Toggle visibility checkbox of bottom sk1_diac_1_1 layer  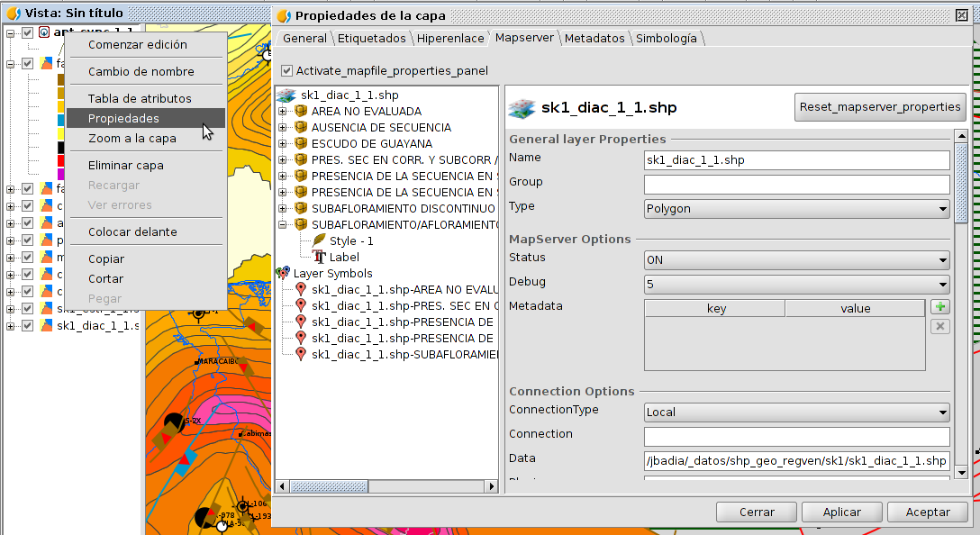(27, 324)
